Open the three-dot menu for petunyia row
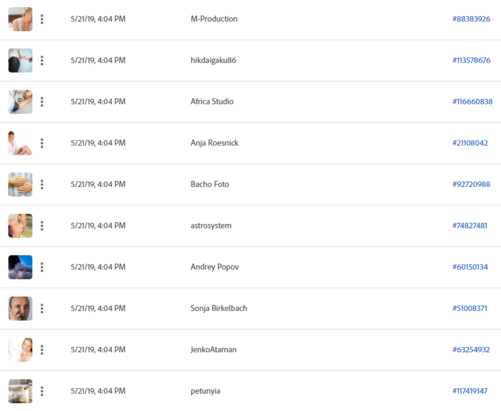Viewport: 501px width, 411px height. point(42,391)
